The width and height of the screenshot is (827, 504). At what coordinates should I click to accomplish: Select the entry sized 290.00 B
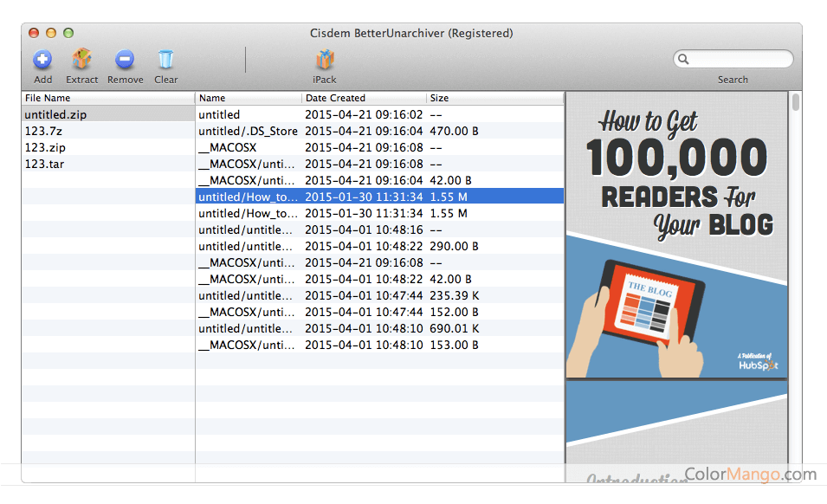(380, 246)
